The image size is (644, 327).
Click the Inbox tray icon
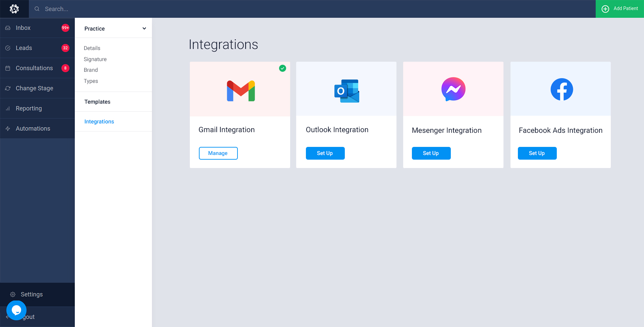(8, 28)
